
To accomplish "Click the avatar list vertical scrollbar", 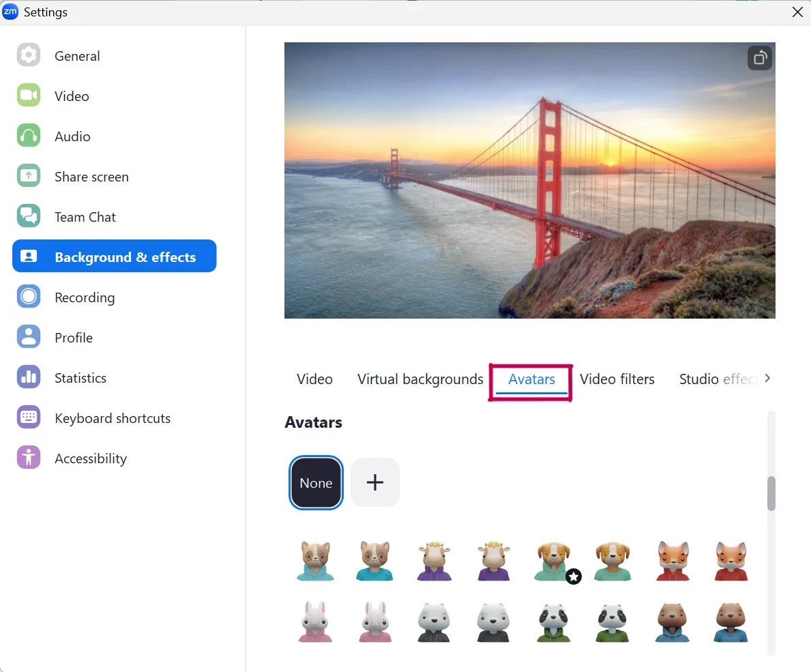I will (771, 493).
